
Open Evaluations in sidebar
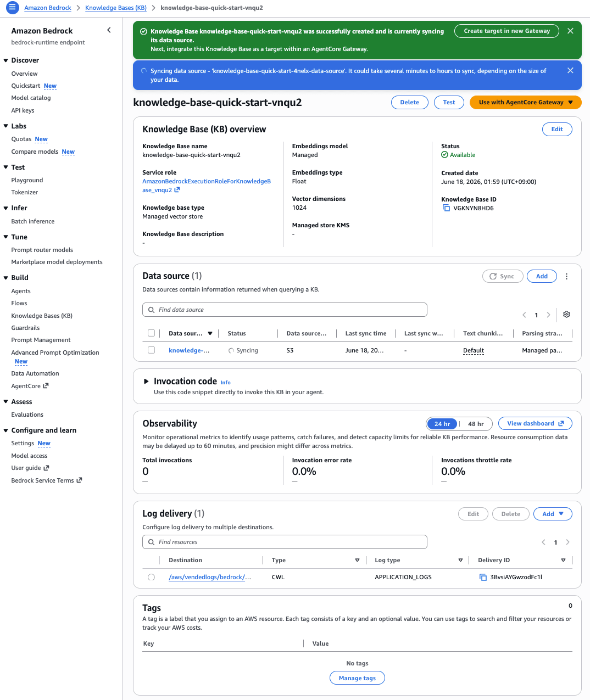(x=27, y=415)
